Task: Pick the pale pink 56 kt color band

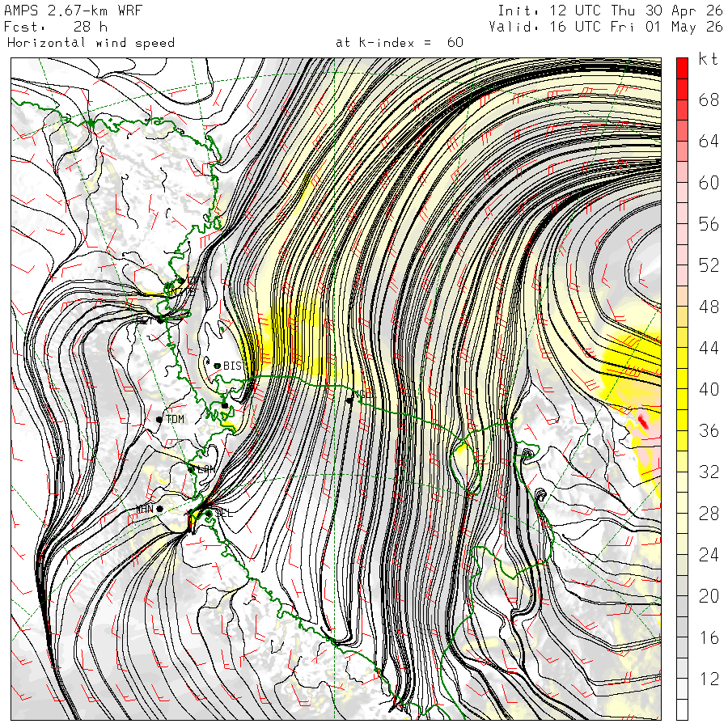Action: pyautogui.click(x=682, y=213)
